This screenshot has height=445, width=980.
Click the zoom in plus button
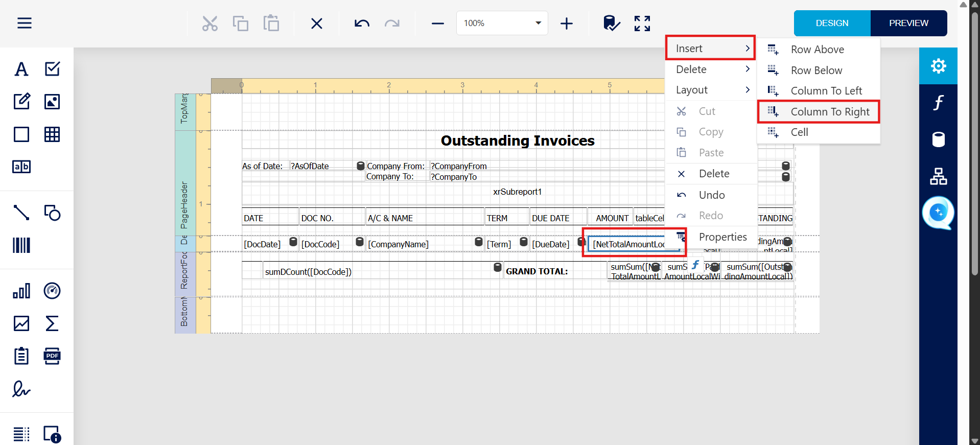coord(567,24)
